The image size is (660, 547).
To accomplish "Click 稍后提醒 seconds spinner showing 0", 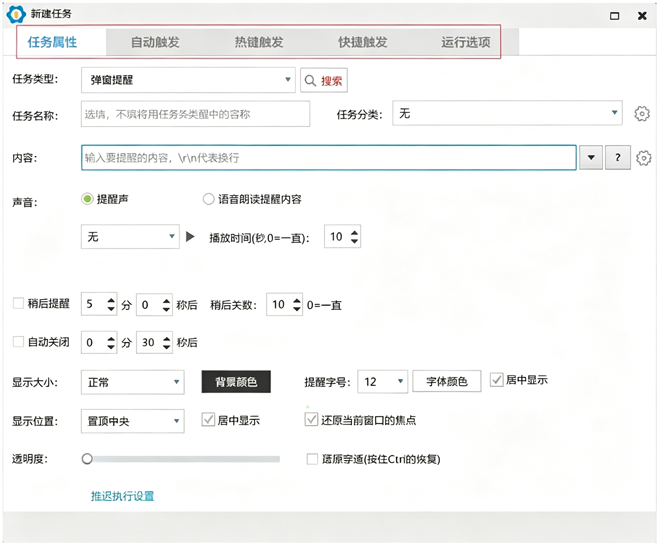I will coord(154,304).
